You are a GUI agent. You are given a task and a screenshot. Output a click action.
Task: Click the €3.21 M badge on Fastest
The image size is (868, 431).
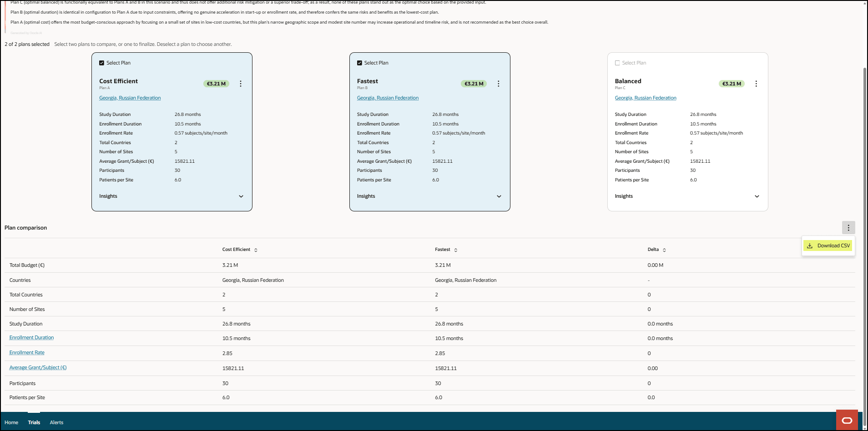[x=474, y=84]
